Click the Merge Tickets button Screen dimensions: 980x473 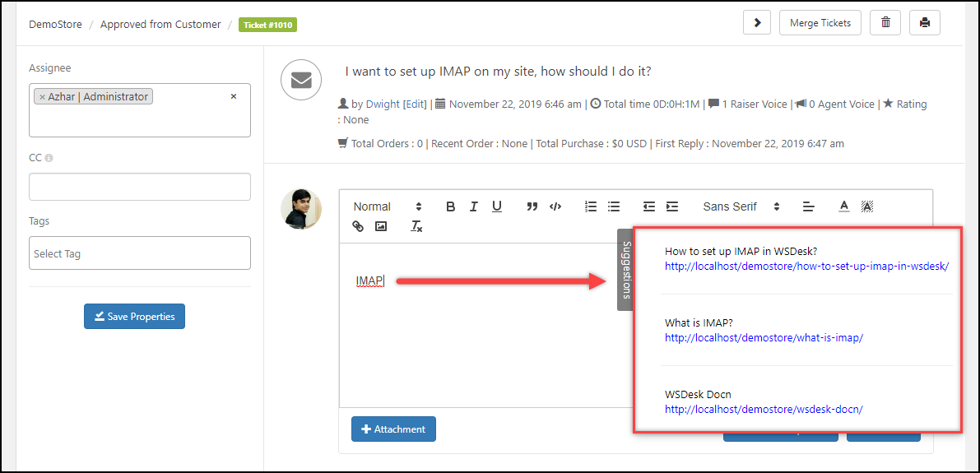coord(820,22)
